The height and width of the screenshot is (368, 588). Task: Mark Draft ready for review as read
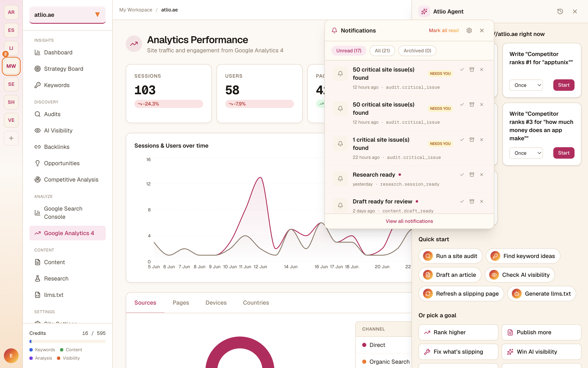(462, 202)
